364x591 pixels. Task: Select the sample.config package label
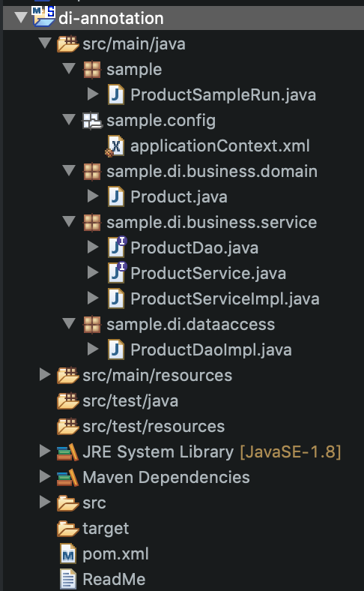(x=161, y=121)
